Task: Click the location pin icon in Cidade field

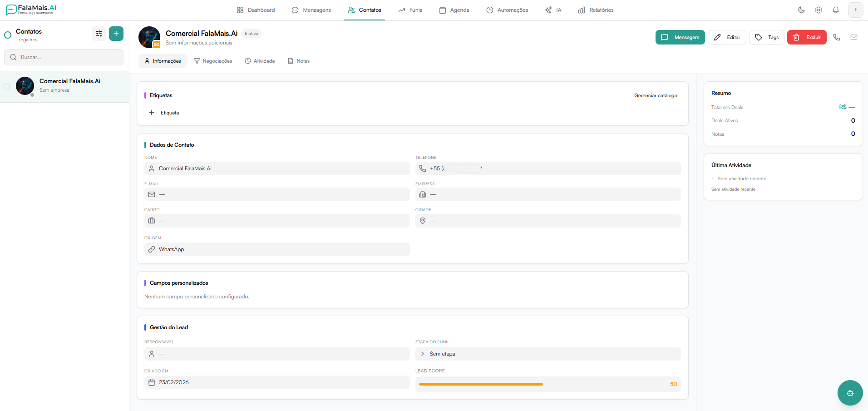Action: 423,221
